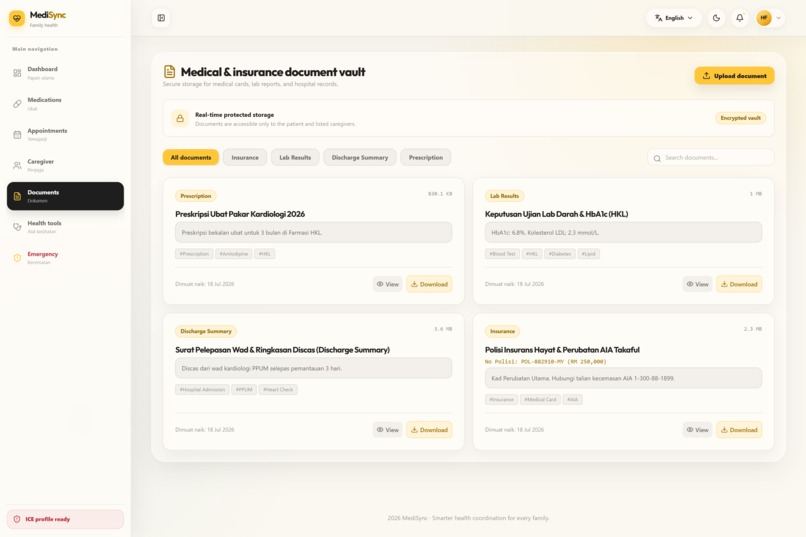Open Appointments section
806x537 pixels.
(x=65, y=135)
